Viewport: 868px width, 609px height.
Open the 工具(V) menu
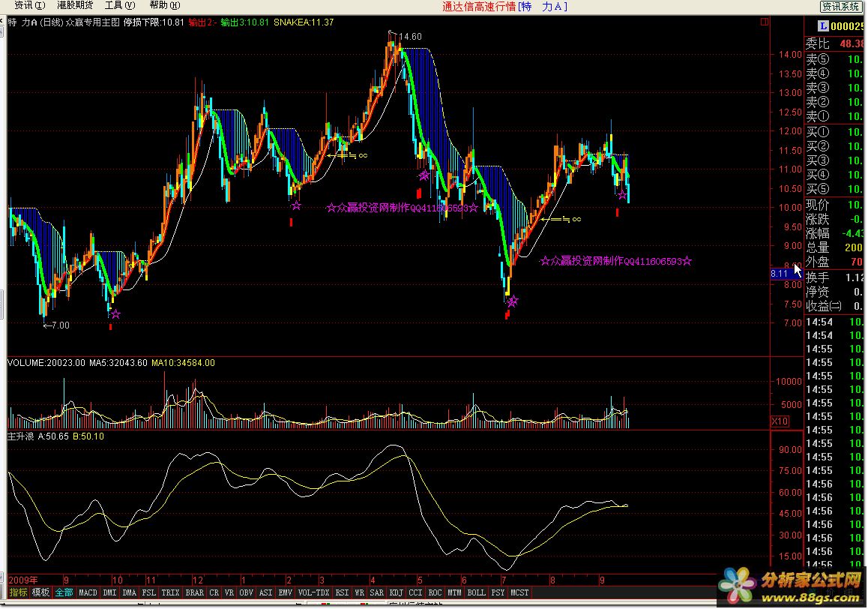click(120, 5)
